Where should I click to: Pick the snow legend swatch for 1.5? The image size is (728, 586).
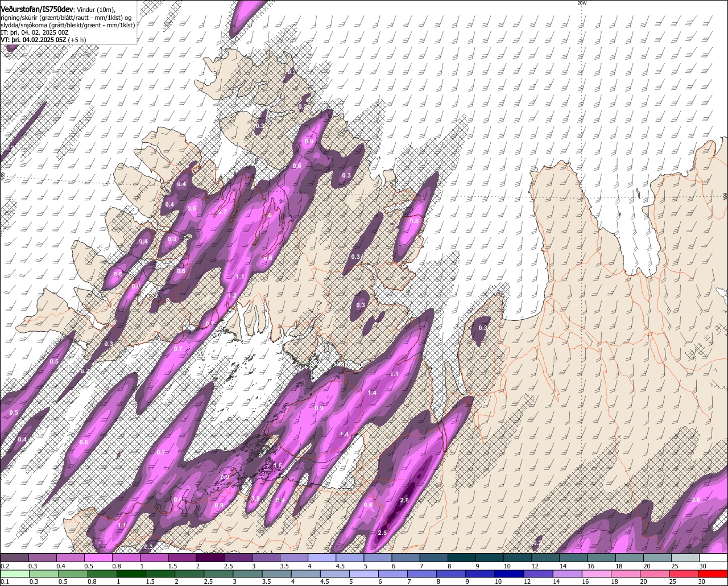click(x=182, y=558)
